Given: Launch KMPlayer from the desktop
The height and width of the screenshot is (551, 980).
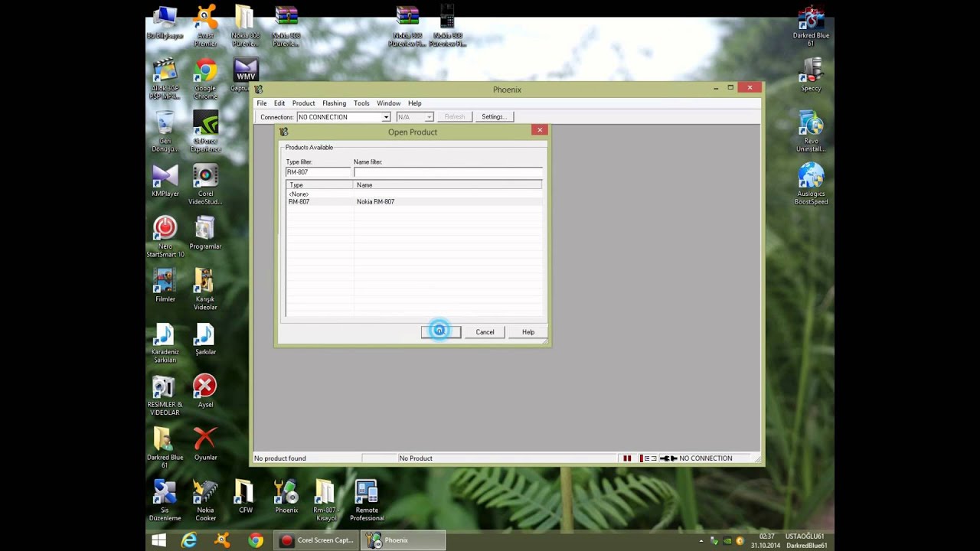Looking at the screenshot, I should (x=165, y=181).
